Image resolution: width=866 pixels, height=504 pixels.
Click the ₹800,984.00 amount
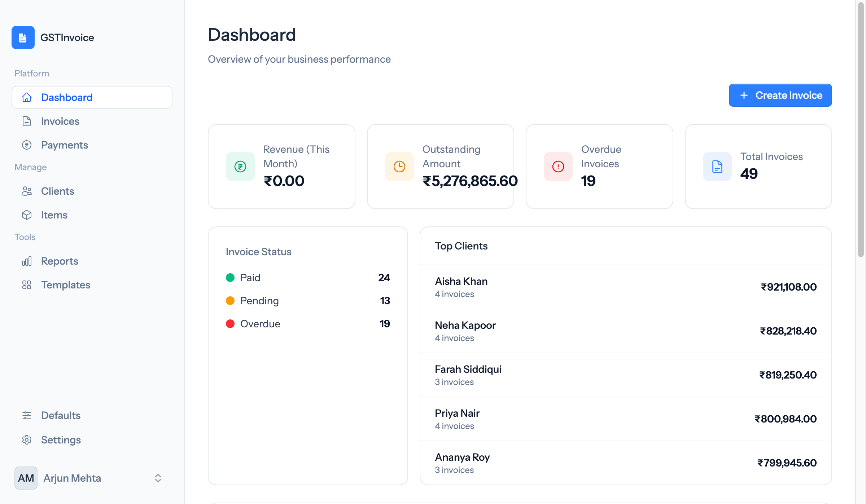(786, 419)
